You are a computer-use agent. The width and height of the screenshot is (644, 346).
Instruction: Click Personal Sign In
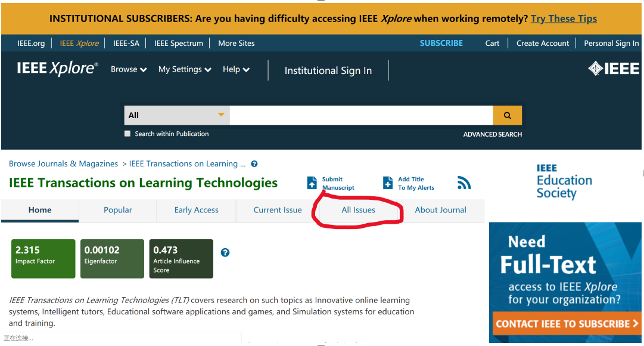[x=611, y=43]
